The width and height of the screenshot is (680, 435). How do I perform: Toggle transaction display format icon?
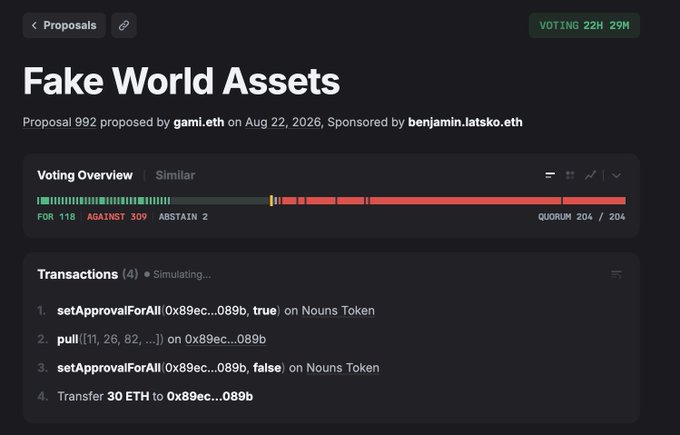616,275
